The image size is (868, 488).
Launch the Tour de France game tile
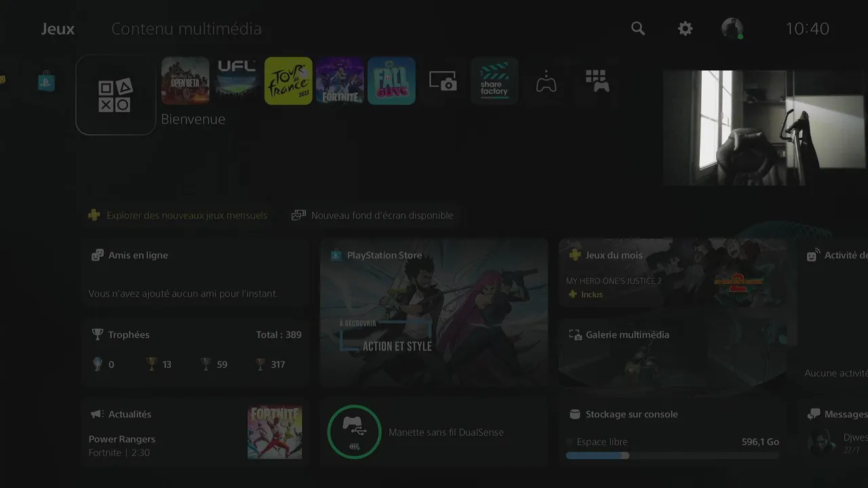(288, 81)
